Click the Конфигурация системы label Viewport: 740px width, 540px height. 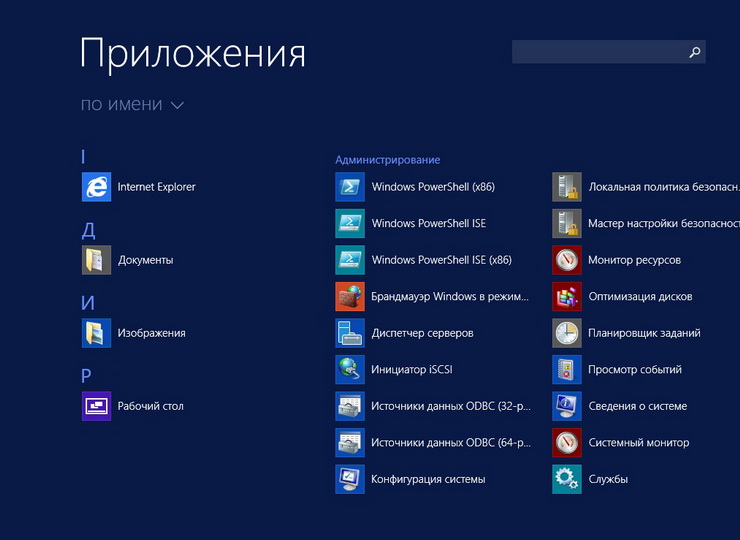click(428, 479)
